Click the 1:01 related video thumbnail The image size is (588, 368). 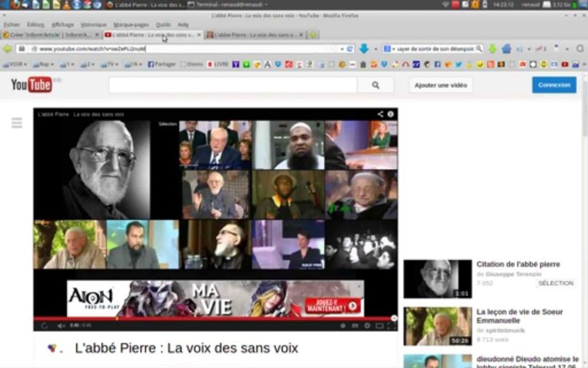point(437,279)
